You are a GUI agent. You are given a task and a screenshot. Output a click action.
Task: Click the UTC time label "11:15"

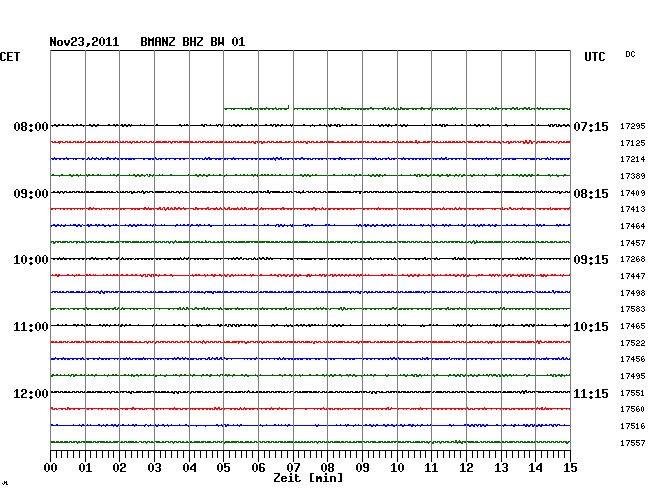coord(591,393)
